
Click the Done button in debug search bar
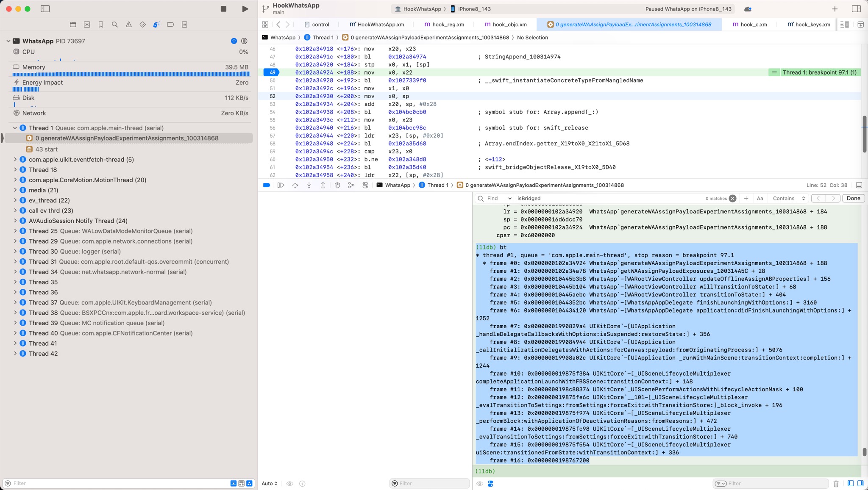point(852,198)
